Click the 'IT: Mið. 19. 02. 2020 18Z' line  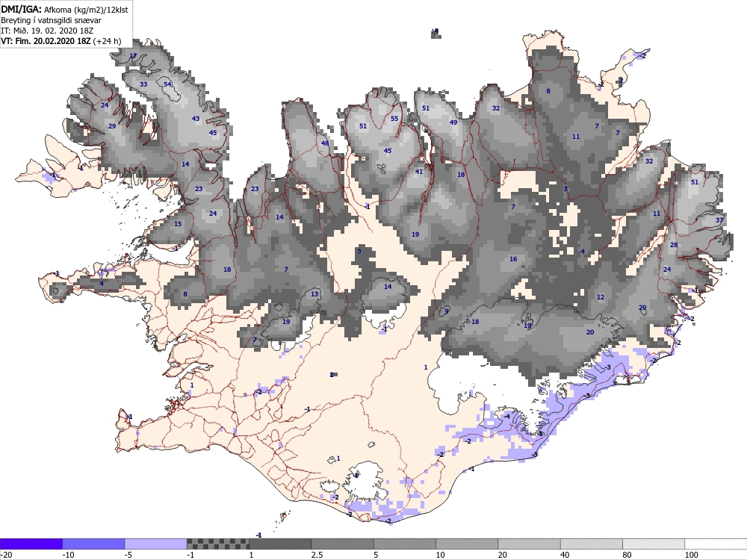click(x=47, y=31)
